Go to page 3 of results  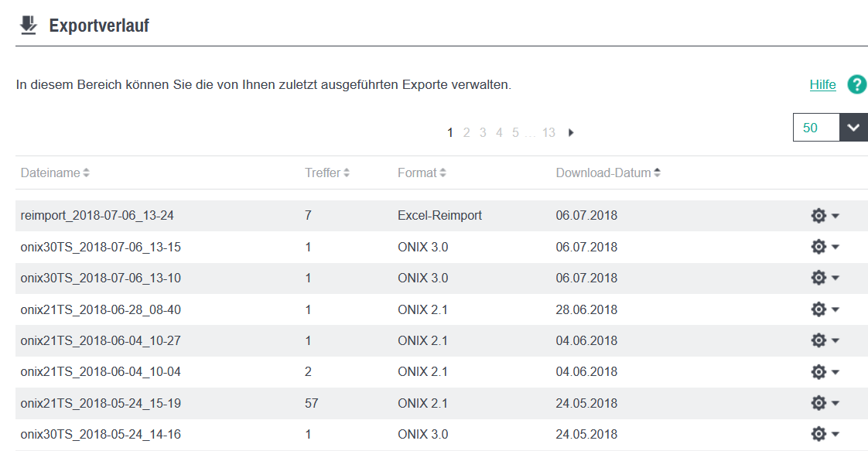(x=483, y=133)
